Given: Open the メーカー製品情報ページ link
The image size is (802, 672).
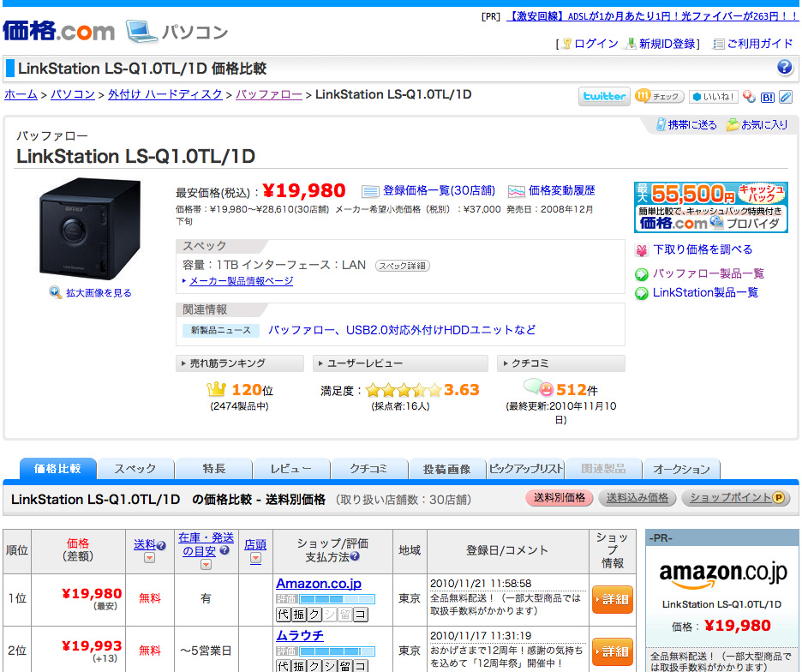Looking at the screenshot, I should coord(241,281).
